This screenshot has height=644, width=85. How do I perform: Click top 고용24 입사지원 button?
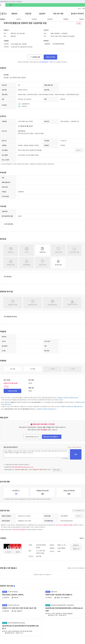tap(50, 57)
